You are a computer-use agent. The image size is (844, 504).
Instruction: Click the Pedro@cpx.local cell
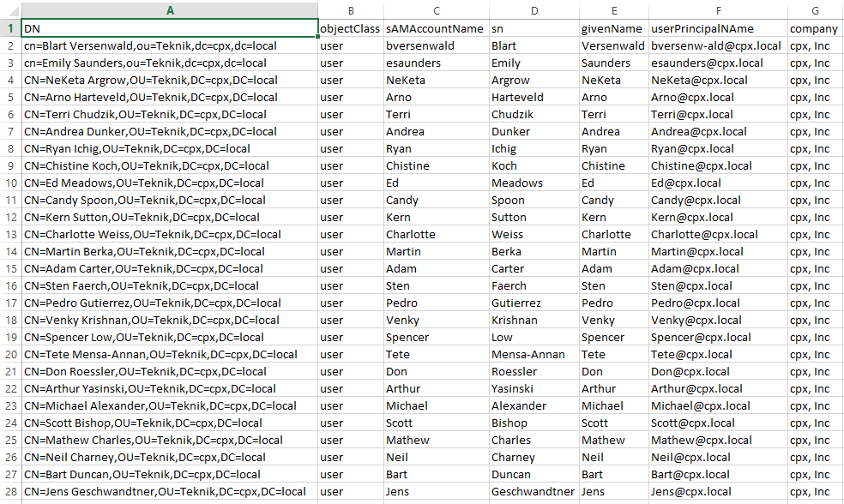(718, 303)
